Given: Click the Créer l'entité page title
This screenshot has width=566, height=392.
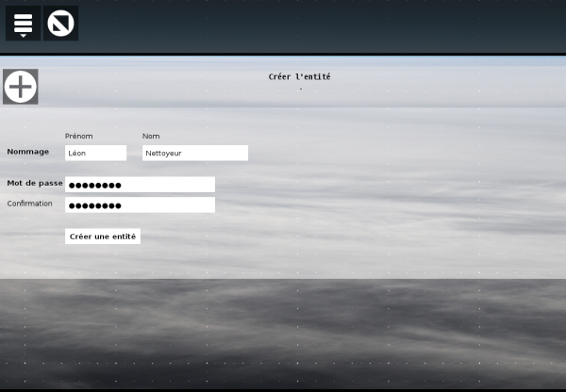Looking at the screenshot, I should pos(299,77).
